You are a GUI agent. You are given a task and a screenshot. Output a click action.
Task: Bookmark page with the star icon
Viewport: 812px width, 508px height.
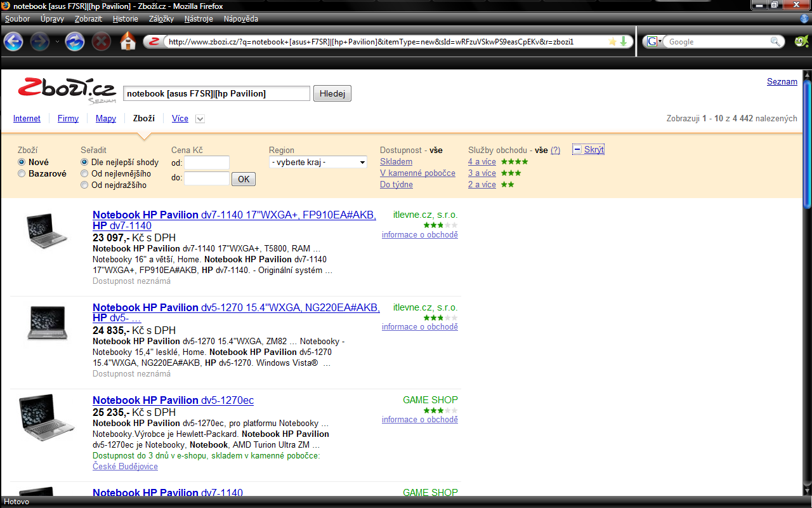tap(612, 42)
